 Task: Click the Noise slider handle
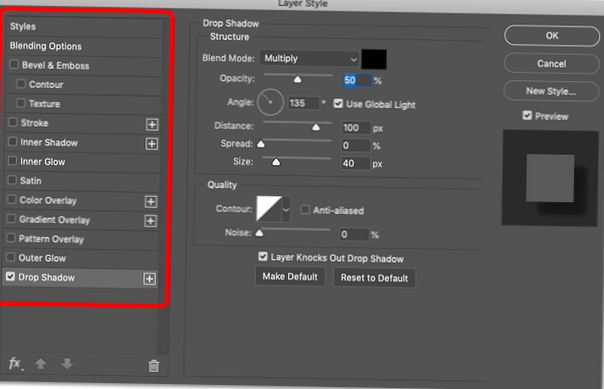259,233
